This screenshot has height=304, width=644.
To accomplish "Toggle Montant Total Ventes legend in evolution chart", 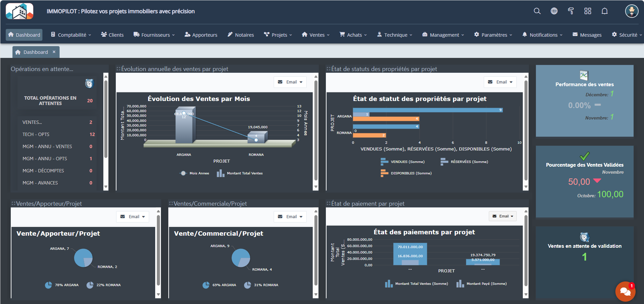I will 240,173.
